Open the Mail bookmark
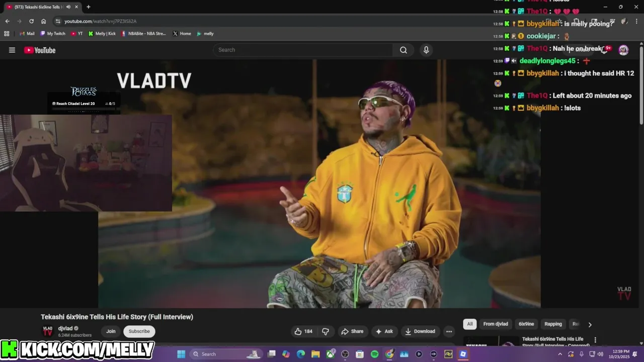Image resolution: width=644 pixels, height=362 pixels. 27,34
